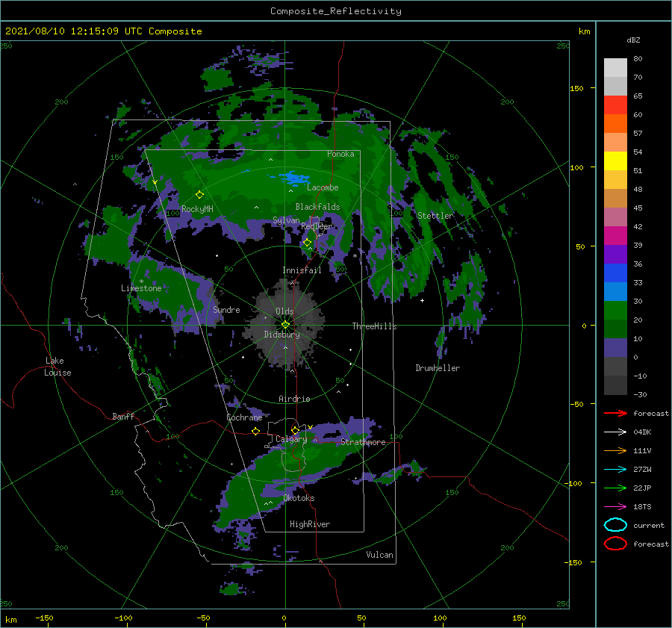672x628 pixels.
Task: Click the Composite_Reflectivity title
Action: (x=335, y=11)
